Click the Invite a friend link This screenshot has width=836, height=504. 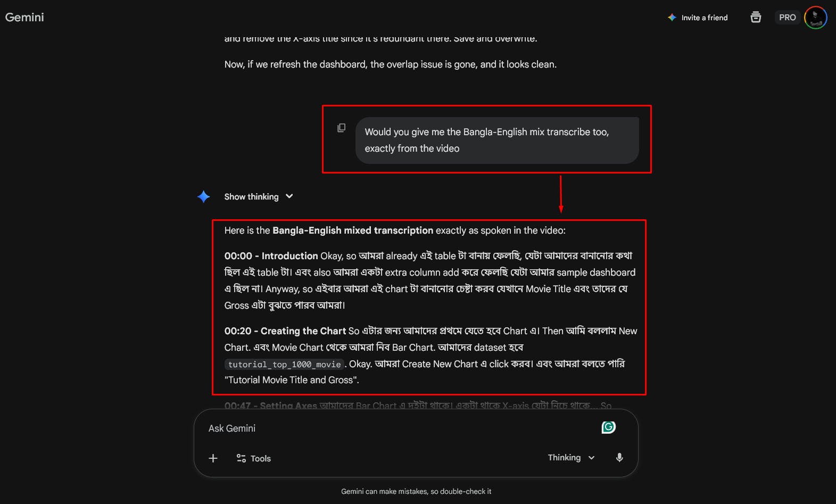[x=703, y=17]
